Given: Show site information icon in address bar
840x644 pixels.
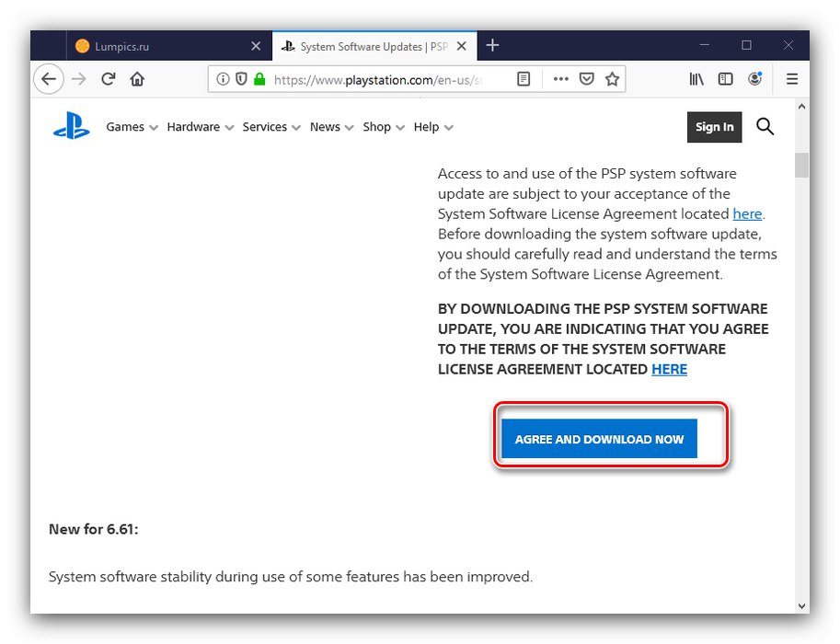Looking at the screenshot, I should 223,79.
